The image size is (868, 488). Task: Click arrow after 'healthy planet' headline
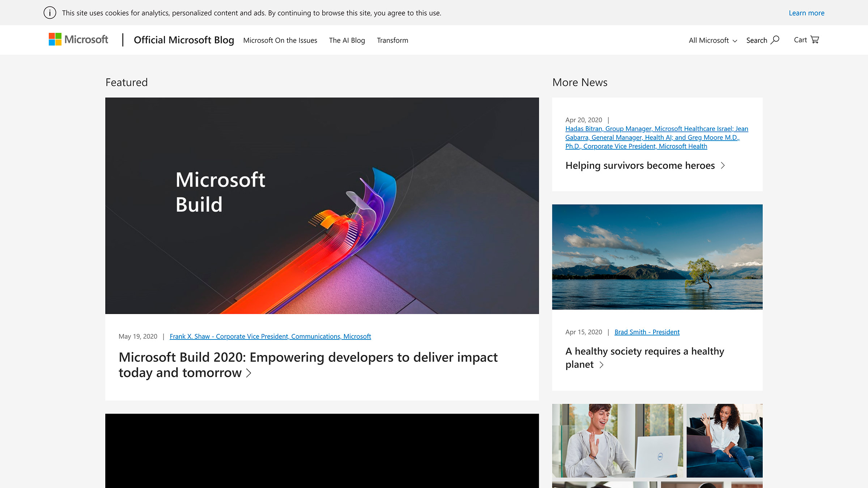pos(601,365)
